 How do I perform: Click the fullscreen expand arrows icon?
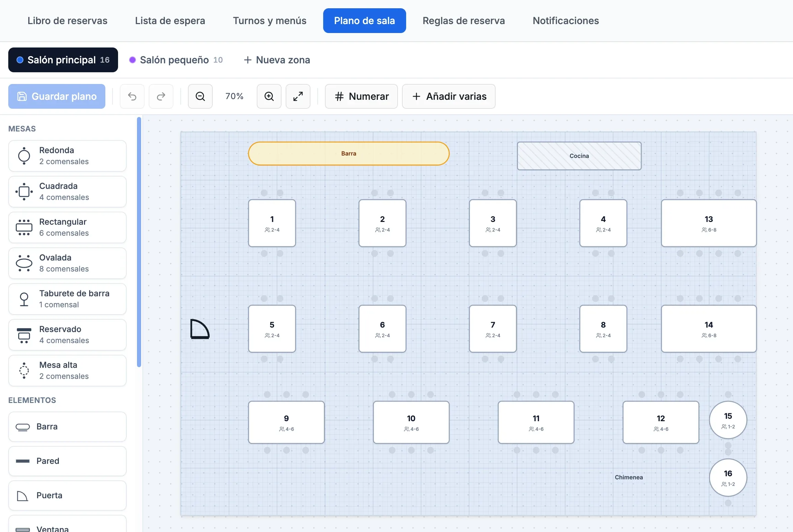tap(298, 96)
